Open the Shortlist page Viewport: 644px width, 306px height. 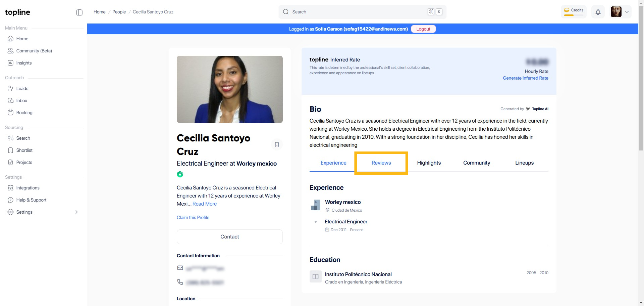24,150
